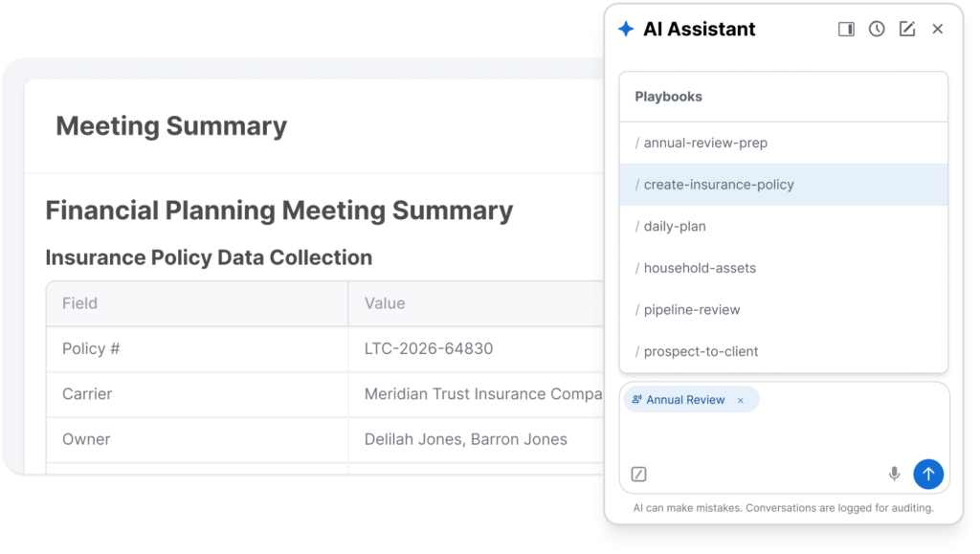Start a new chat with the compose icon
The height and width of the screenshot is (554, 980).
pyautogui.click(x=907, y=29)
